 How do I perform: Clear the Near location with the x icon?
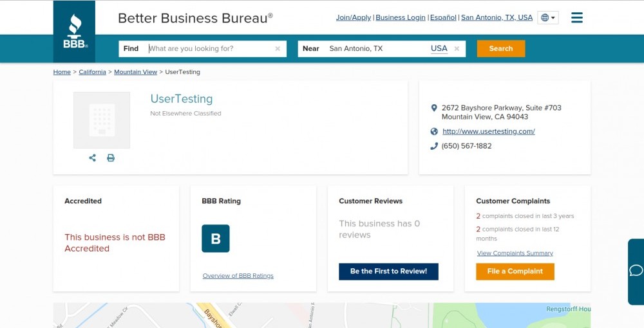tap(457, 48)
